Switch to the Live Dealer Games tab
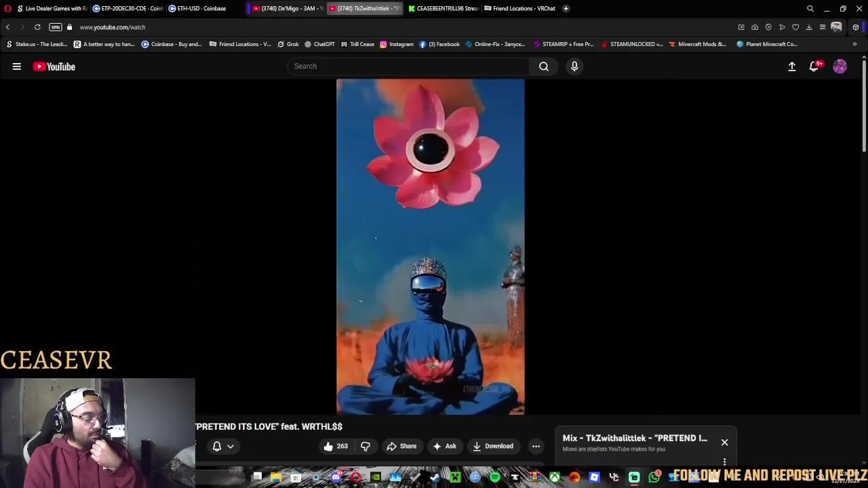 (52, 9)
